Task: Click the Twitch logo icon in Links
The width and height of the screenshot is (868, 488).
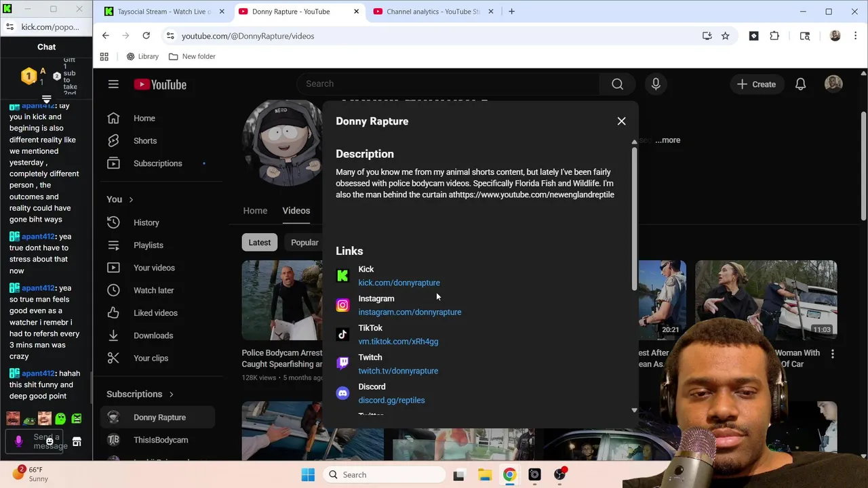Action: [x=342, y=364]
